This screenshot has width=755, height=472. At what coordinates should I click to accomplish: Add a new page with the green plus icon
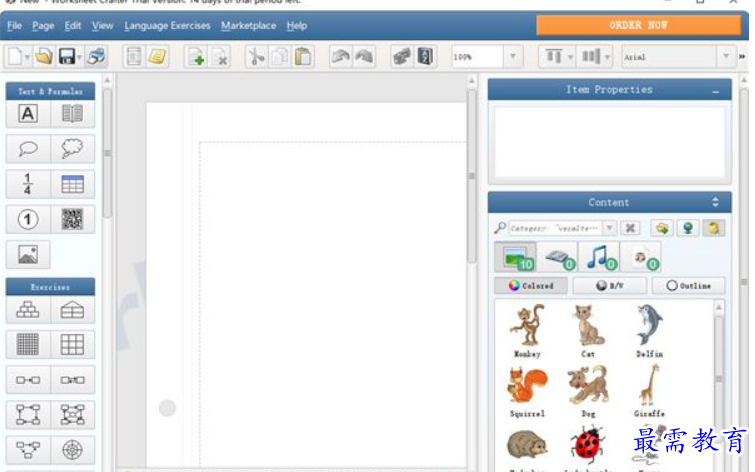click(196, 57)
